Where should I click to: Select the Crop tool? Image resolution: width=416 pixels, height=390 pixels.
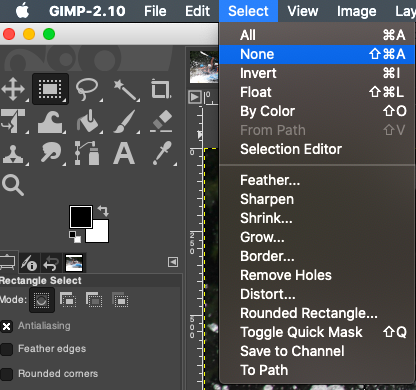161,89
